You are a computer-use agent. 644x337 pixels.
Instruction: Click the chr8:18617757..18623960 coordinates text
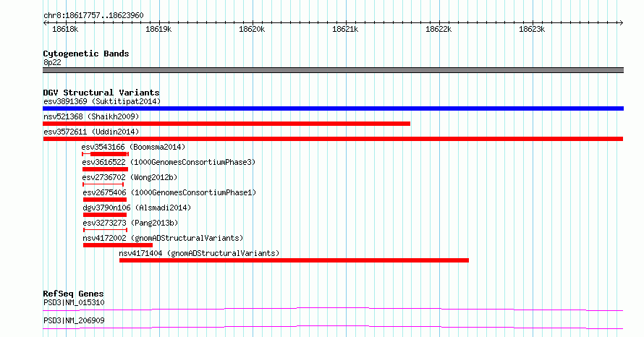tap(93, 16)
